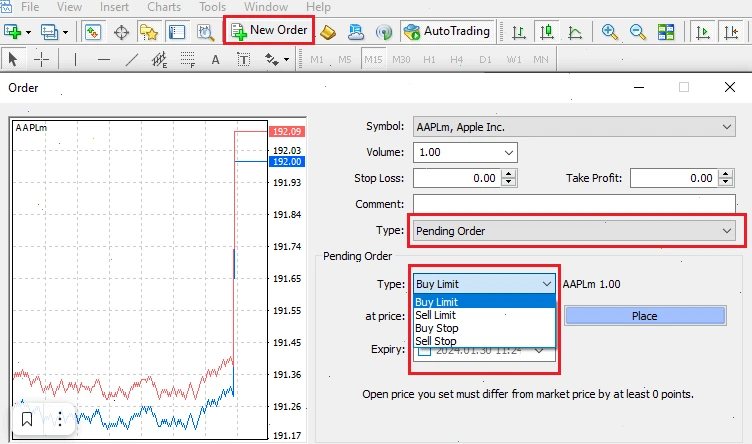The width and height of the screenshot is (752, 444).
Task: Click the New Order toolbar button
Action: [x=269, y=31]
